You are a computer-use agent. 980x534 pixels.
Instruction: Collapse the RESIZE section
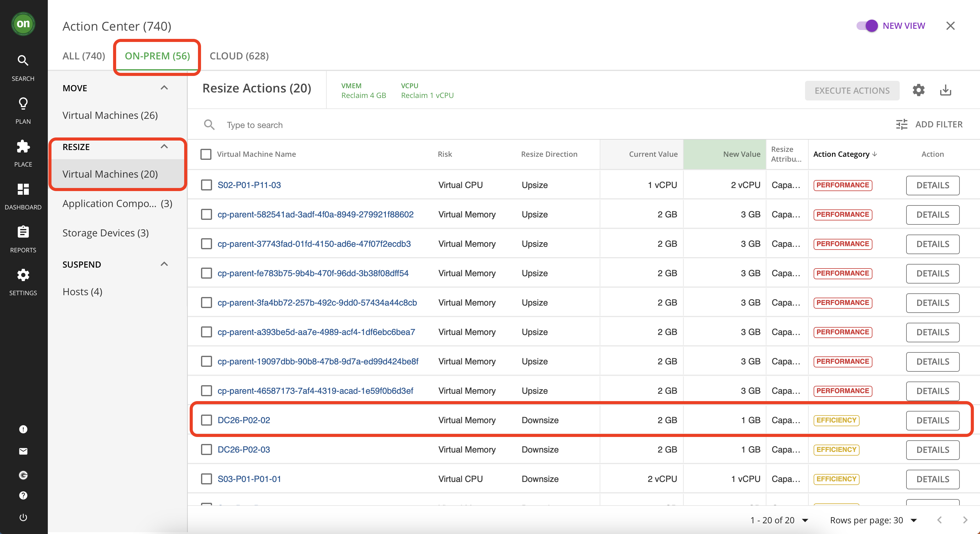click(164, 147)
